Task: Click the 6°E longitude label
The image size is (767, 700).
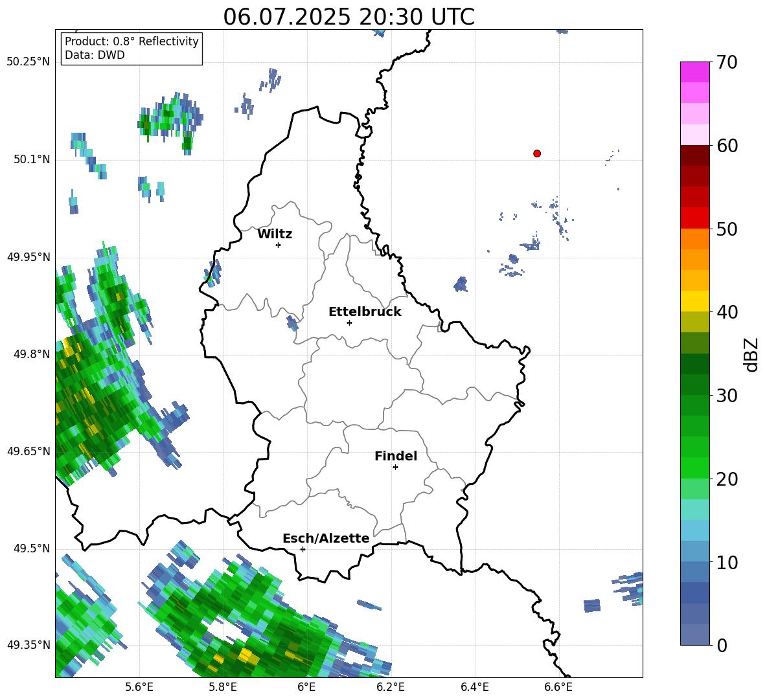Action: pyautogui.click(x=306, y=687)
